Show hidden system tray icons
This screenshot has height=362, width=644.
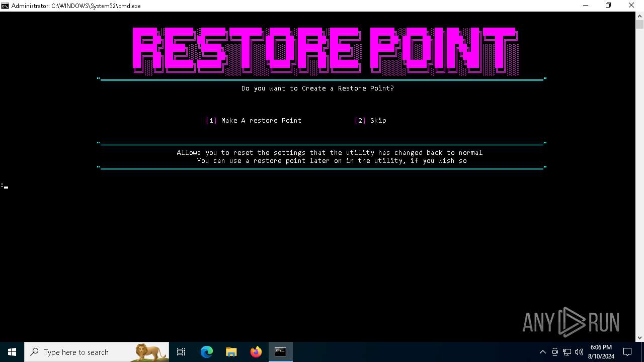(542, 352)
